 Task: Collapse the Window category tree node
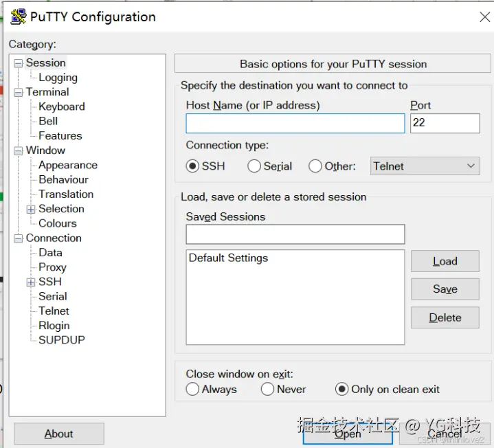click(19, 151)
